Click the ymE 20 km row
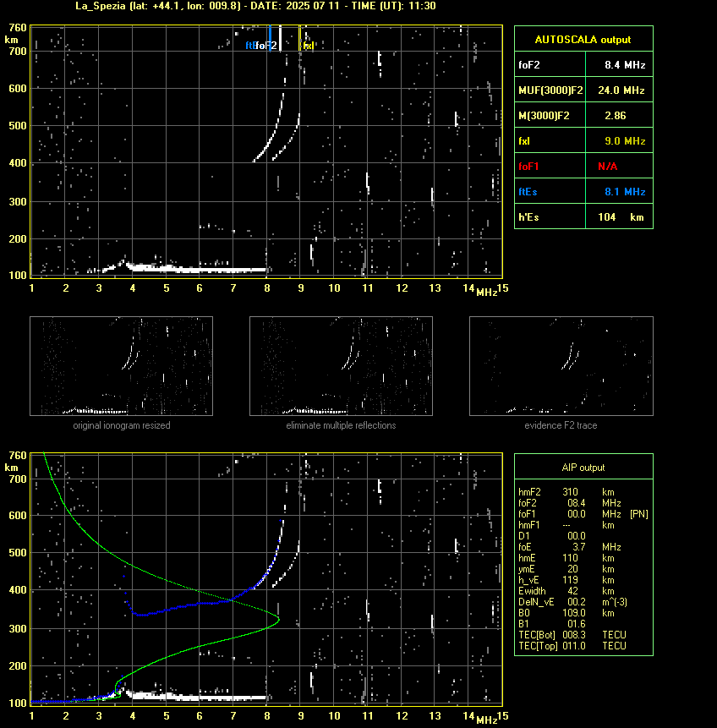 [x=566, y=569]
